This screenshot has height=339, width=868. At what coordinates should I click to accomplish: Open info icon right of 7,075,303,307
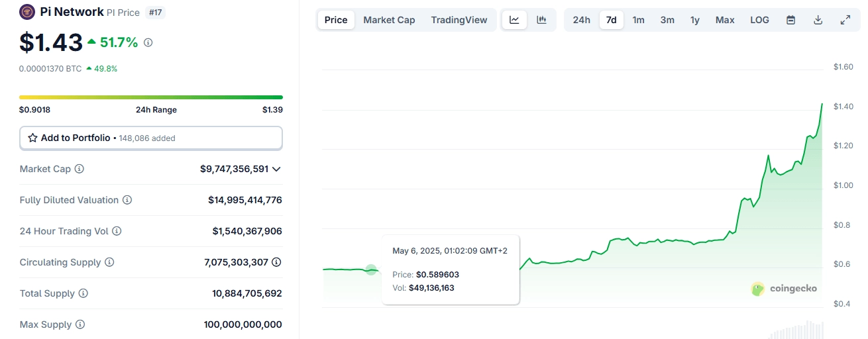[x=276, y=262]
